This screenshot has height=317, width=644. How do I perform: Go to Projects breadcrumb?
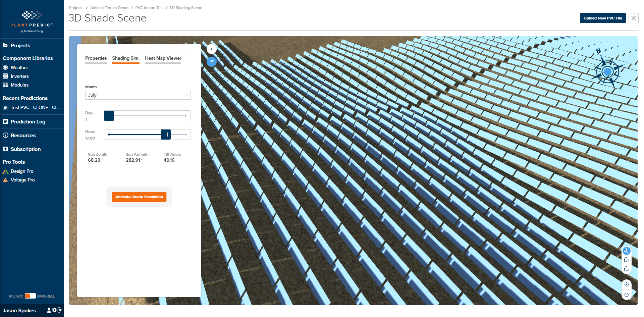click(x=76, y=8)
